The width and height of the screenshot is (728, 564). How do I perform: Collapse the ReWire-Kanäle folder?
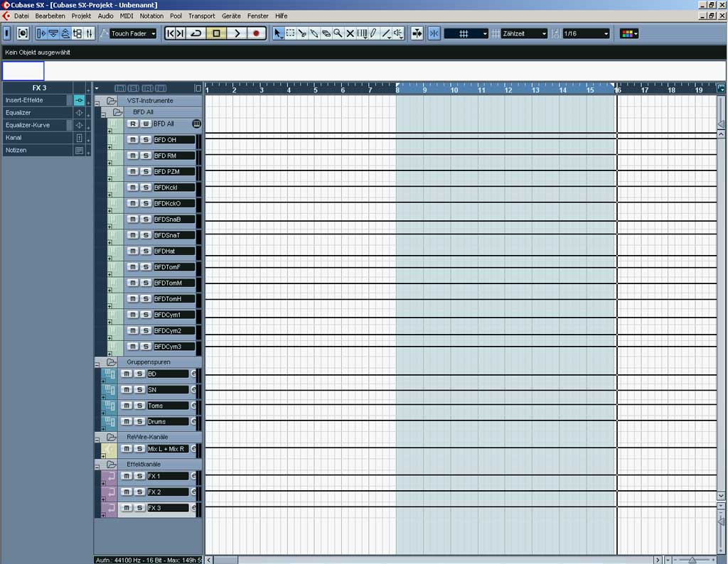(97, 440)
